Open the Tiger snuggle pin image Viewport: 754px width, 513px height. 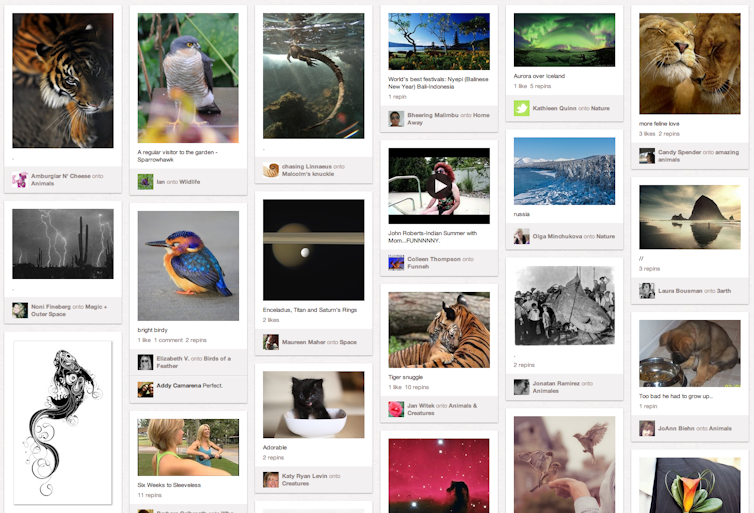click(x=439, y=330)
